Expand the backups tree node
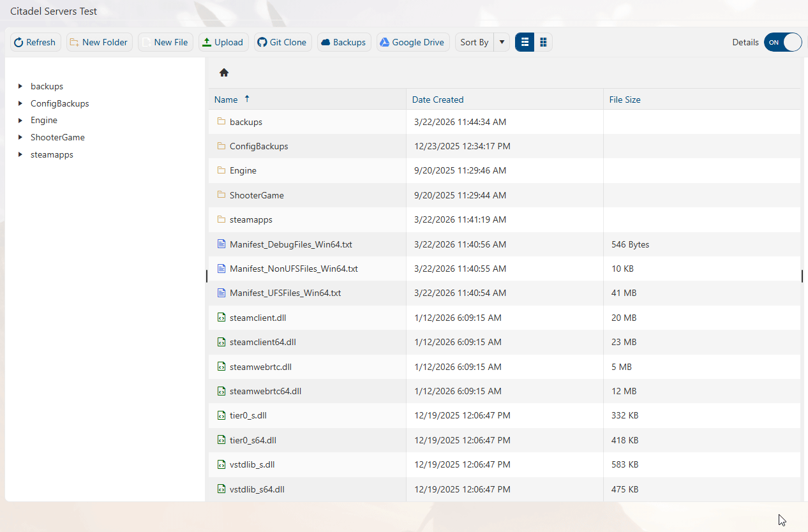Image resolution: width=808 pixels, height=532 pixels. (20, 86)
